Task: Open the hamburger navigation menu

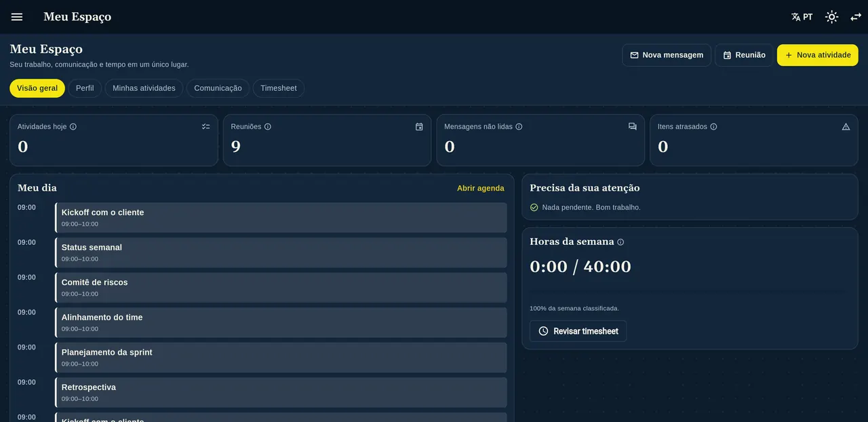Action: click(17, 17)
